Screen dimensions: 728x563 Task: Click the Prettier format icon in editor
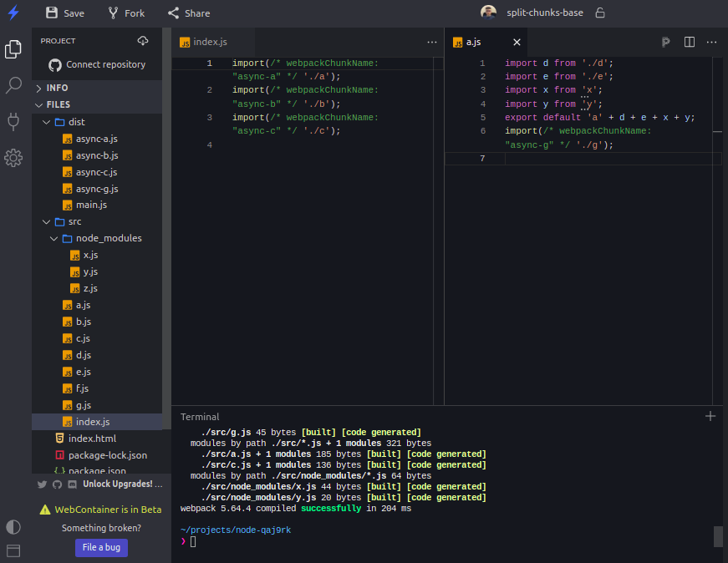tap(665, 42)
